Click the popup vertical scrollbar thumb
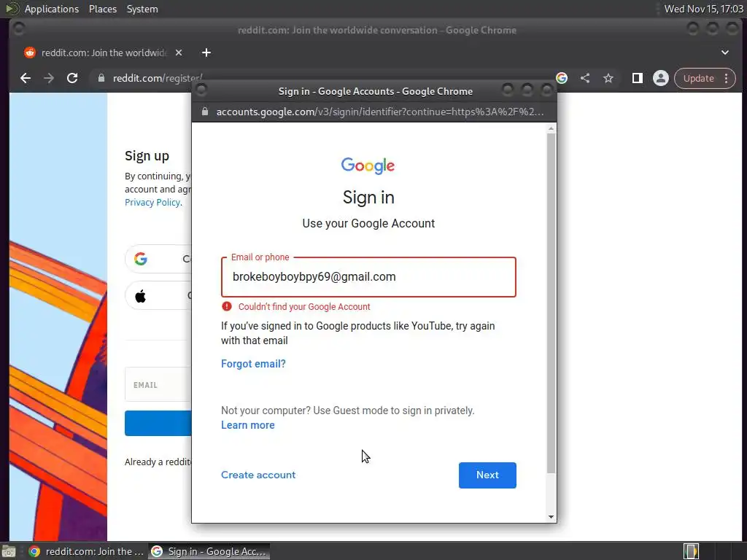Viewport: 747px width, 560px height. click(551, 303)
